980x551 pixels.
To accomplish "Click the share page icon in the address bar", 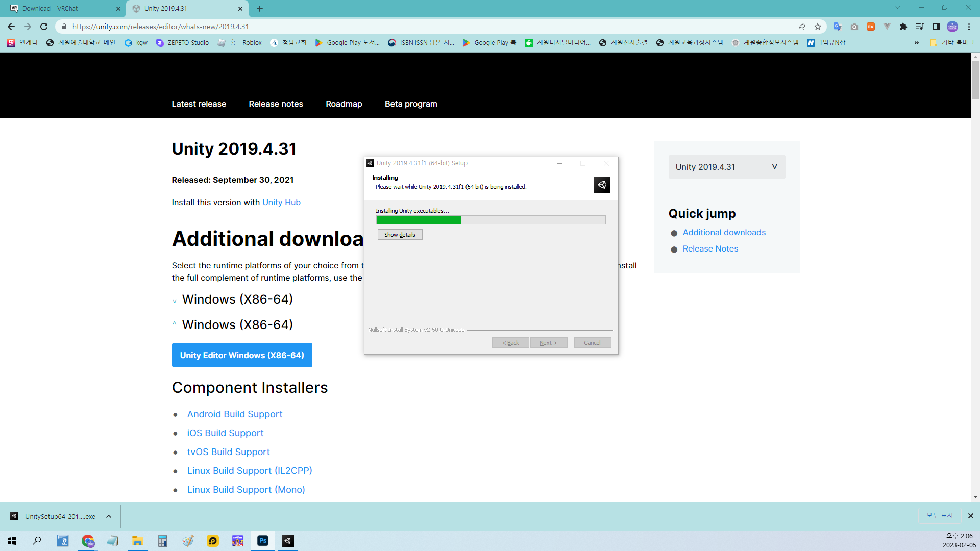I will coord(801,27).
